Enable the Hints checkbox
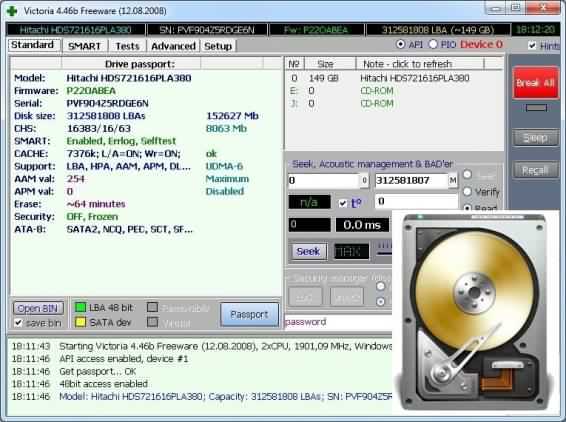566x422 pixels. [x=532, y=45]
